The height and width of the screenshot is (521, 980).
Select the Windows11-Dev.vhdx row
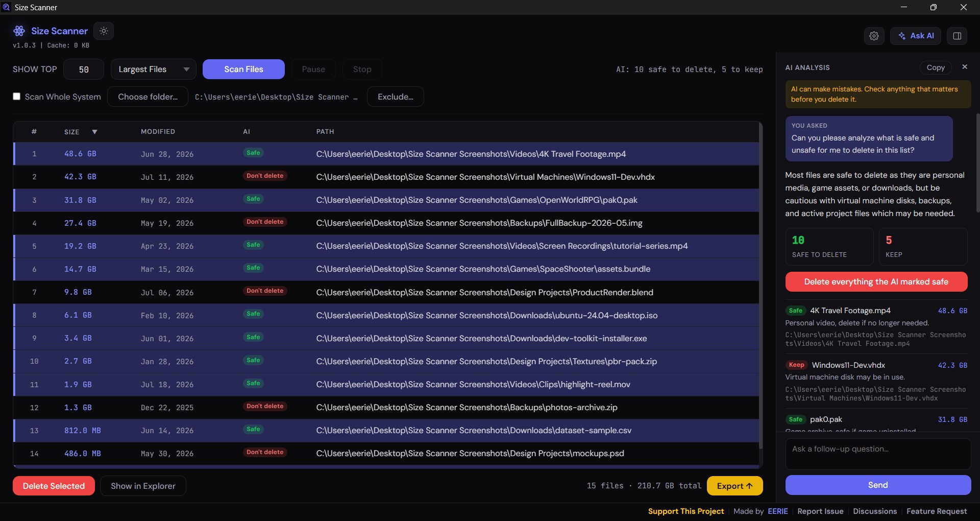point(386,177)
